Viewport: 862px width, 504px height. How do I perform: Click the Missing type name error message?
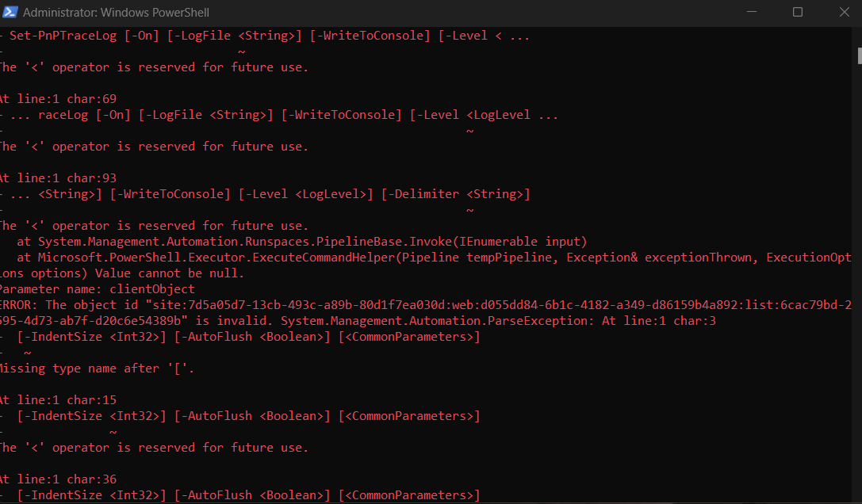tap(95, 368)
